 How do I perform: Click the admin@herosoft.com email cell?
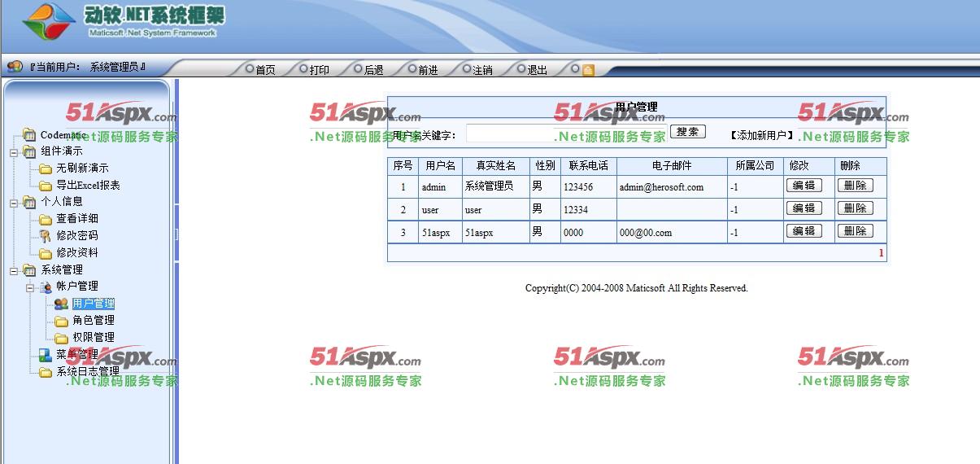coord(672,186)
